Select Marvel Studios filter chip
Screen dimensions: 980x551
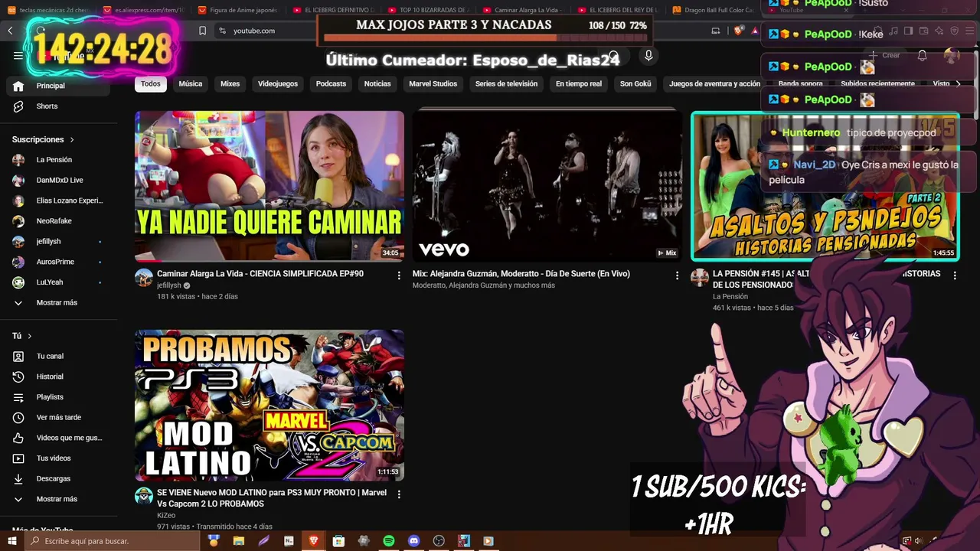point(433,84)
